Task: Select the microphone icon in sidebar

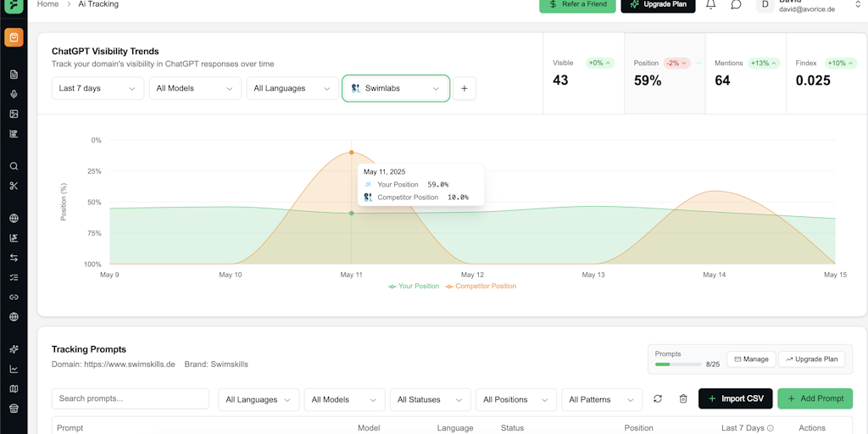Action: tap(14, 94)
